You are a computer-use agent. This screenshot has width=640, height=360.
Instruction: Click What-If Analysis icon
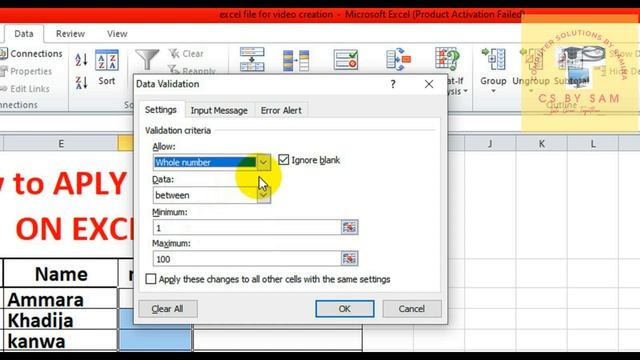pyautogui.click(x=447, y=59)
